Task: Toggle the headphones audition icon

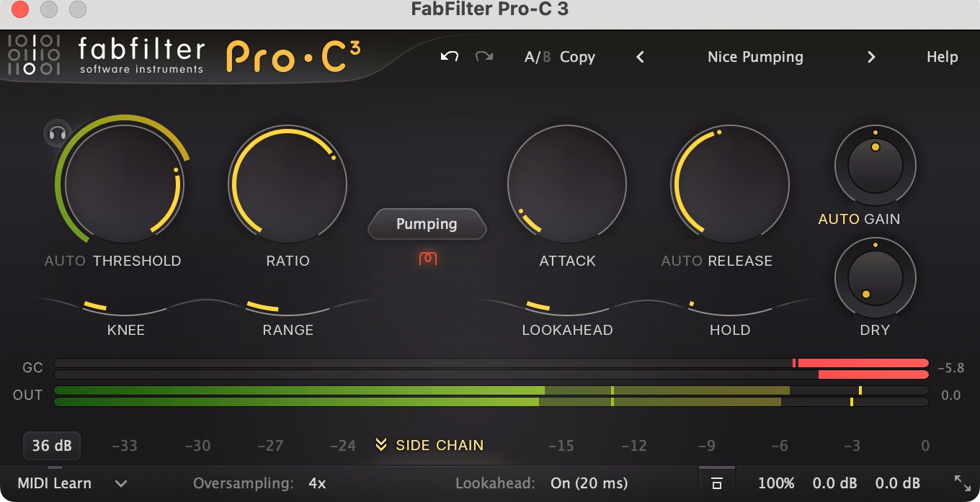Action: click(x=57, y=133)
